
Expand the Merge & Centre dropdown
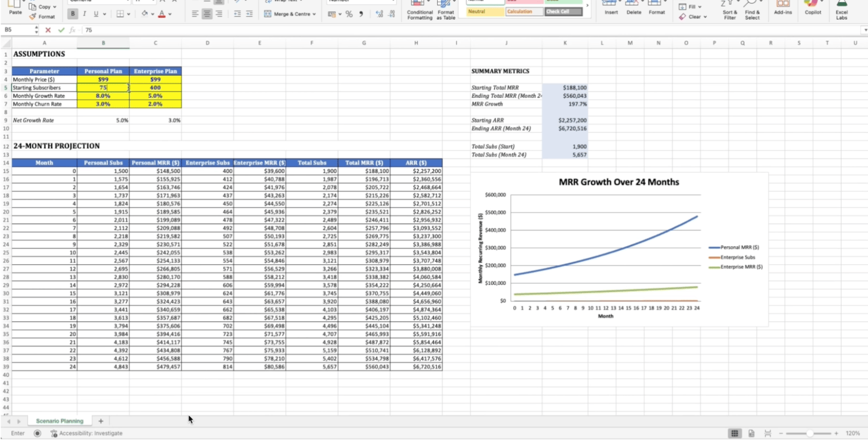click(x=314, y=15)
